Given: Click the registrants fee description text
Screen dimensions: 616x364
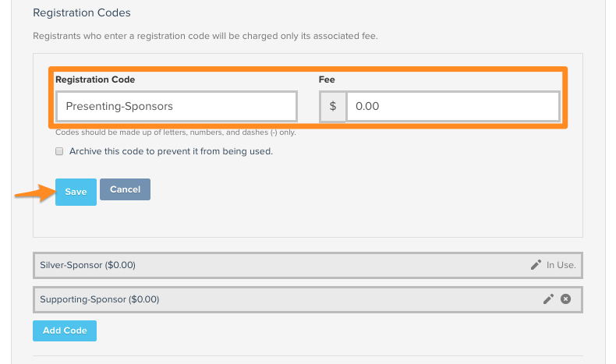Looking at the screenshot, I should point(206,36).
